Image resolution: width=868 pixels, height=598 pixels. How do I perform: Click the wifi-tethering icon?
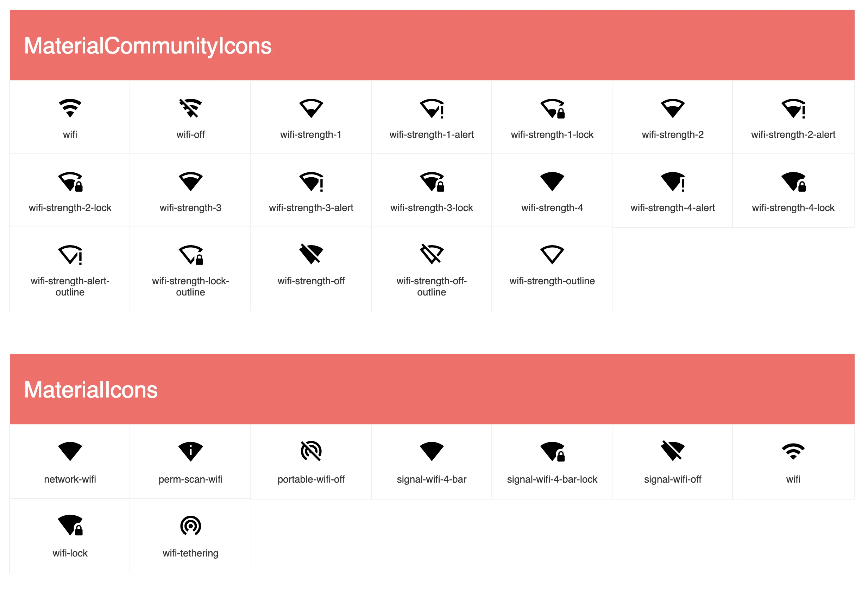click(190, 525)
